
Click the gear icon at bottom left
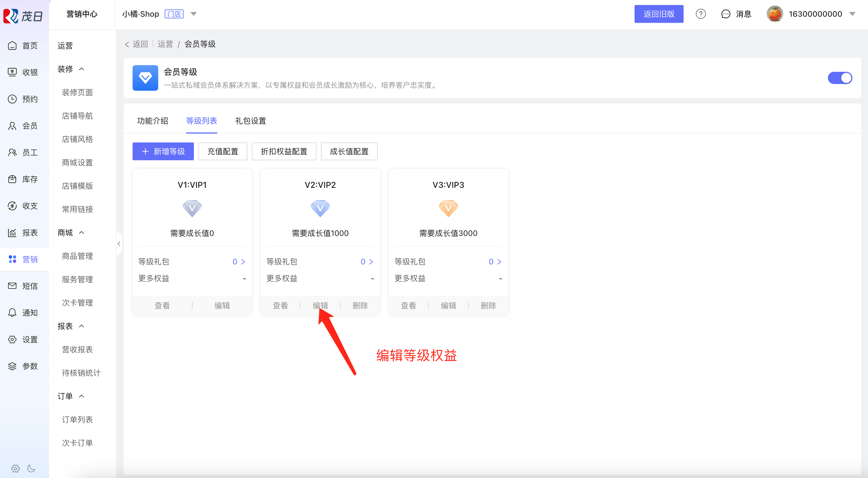pyautogui.click(x=16, y=468)
